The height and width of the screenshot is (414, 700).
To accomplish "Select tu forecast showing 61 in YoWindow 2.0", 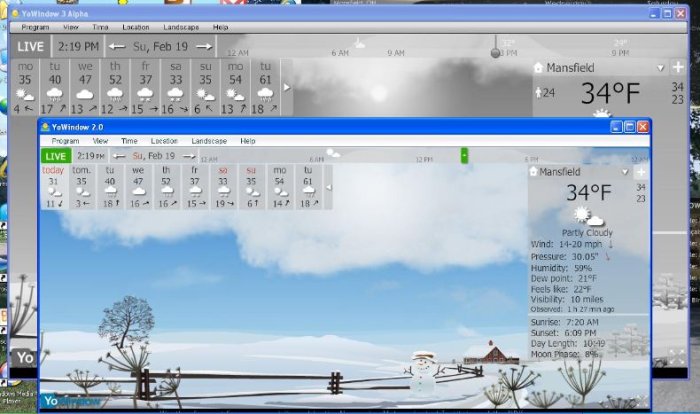I will click(x=308, y=187).
